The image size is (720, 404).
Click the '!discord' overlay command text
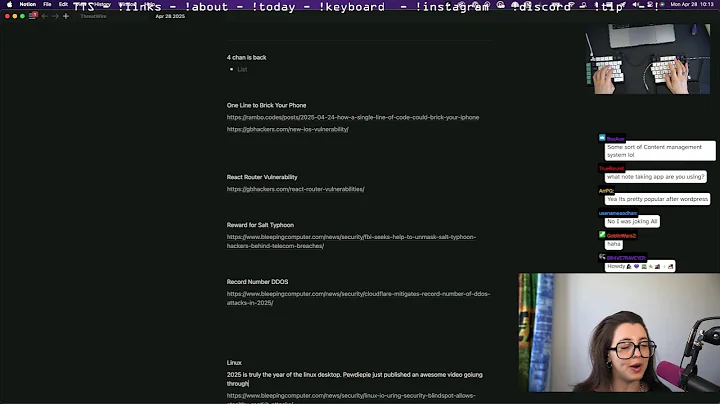(541, 7)
